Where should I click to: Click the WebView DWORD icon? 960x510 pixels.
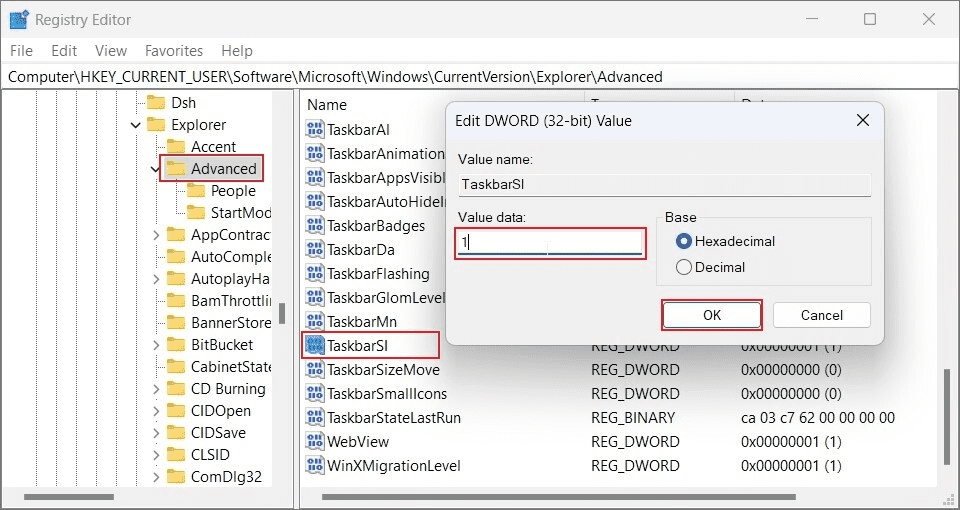pyautogui.click(x=315, y=441)
